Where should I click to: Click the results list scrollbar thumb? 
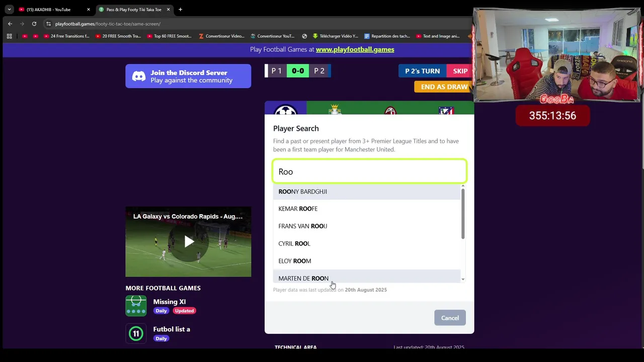tap(463, 214)
